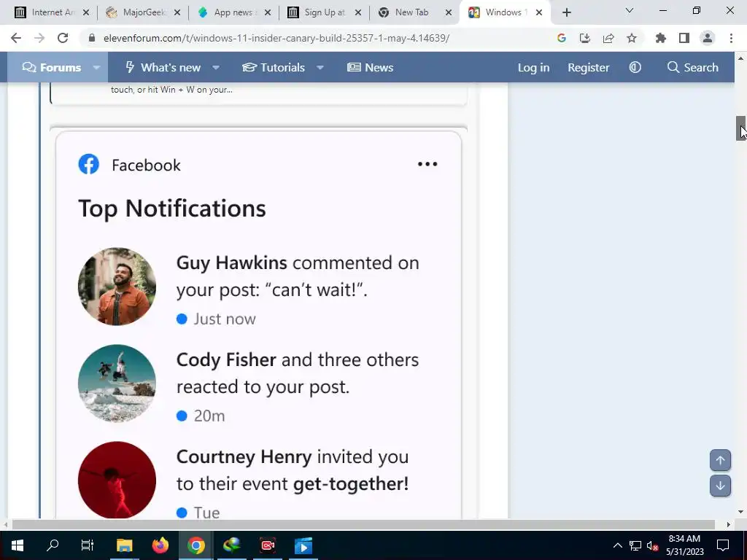Open the News section
The image size is (747, 560).
tap(370, 67)
